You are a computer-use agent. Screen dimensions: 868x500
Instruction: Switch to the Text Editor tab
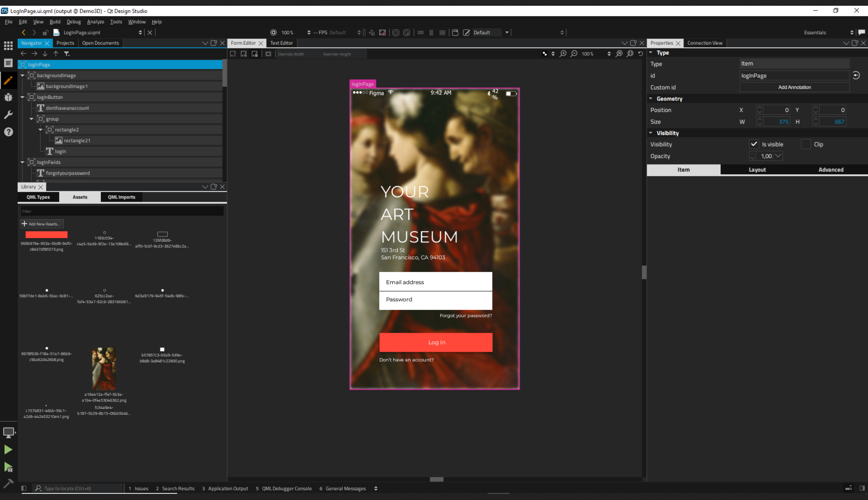[x=281, y=43]
